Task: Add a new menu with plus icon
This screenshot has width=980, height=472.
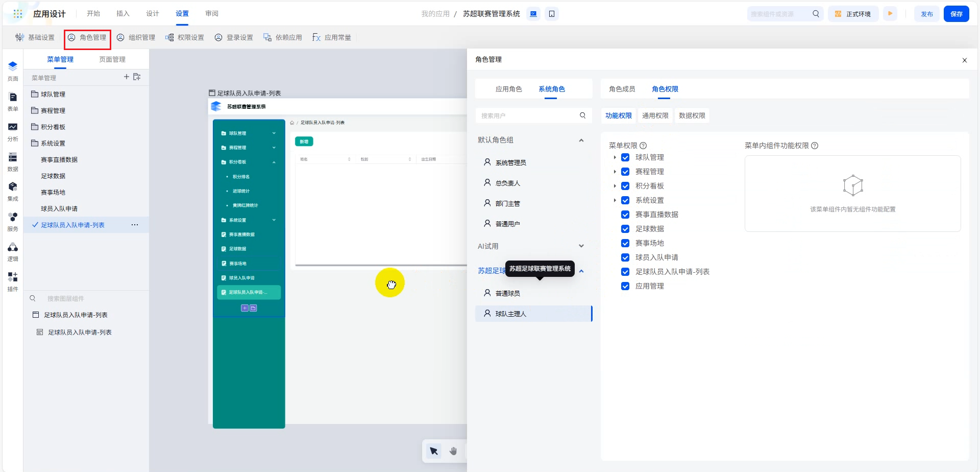Action: tap(127, 77)
